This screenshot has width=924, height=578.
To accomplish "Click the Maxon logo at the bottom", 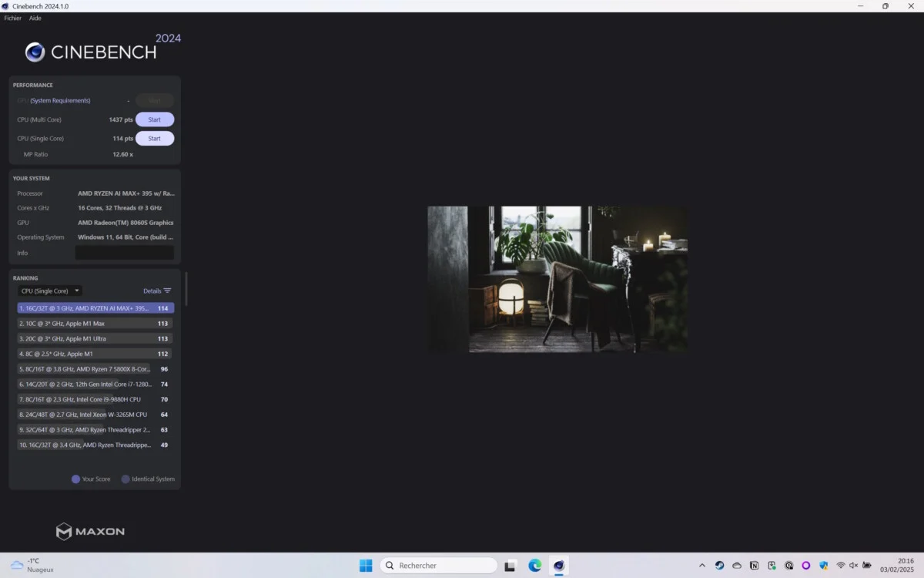I will click(89, 531).
